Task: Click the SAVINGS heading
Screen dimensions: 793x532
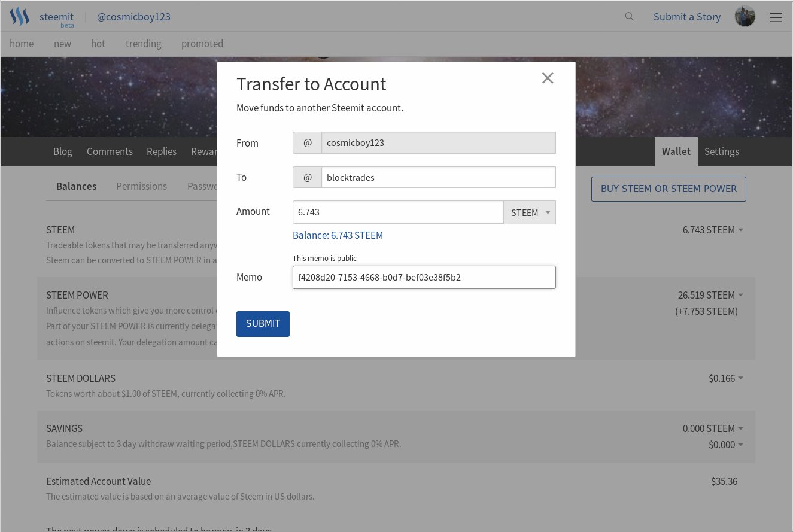Action: (x=64, y=428)
